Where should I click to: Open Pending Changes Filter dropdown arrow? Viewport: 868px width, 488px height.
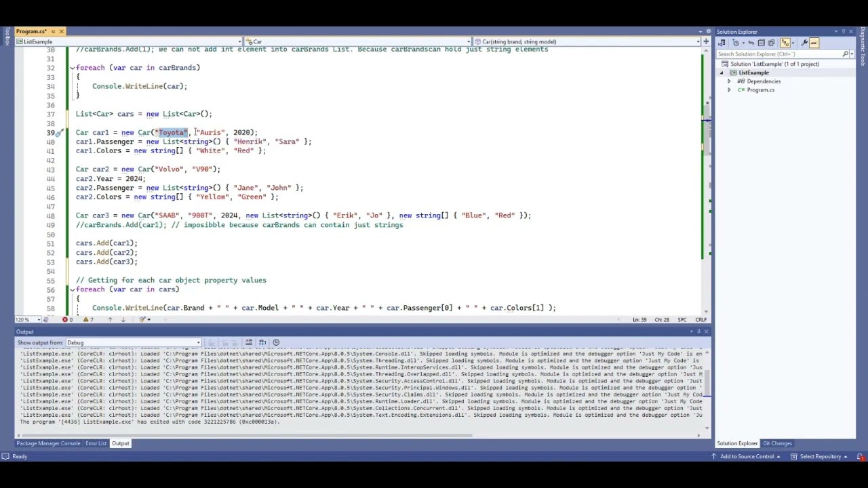click(x=744, y=43)
